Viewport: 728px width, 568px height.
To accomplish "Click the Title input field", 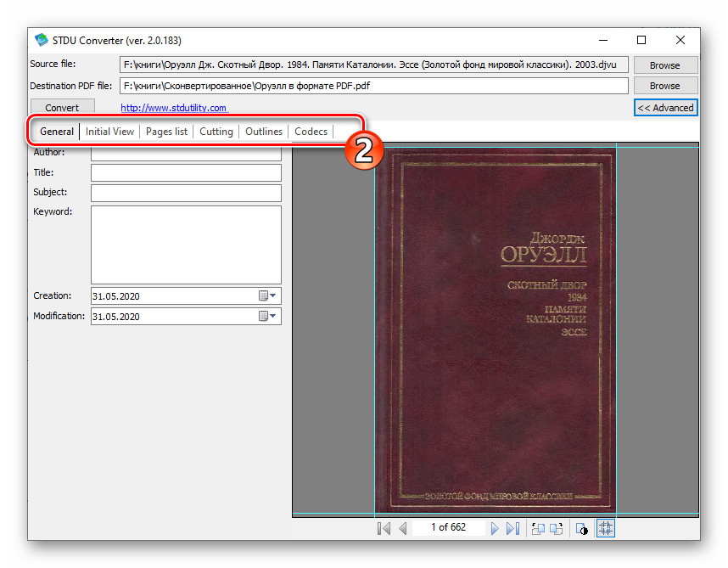I will coord(186,173).
